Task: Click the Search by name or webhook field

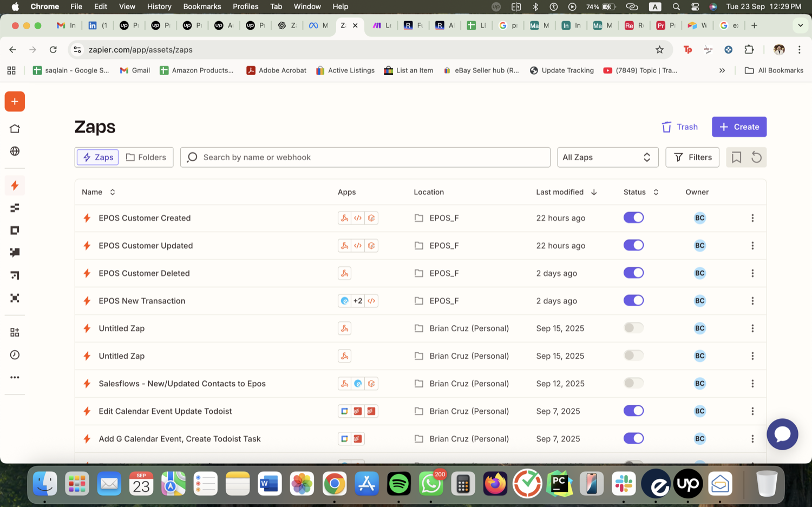Action: click(365, 157)
